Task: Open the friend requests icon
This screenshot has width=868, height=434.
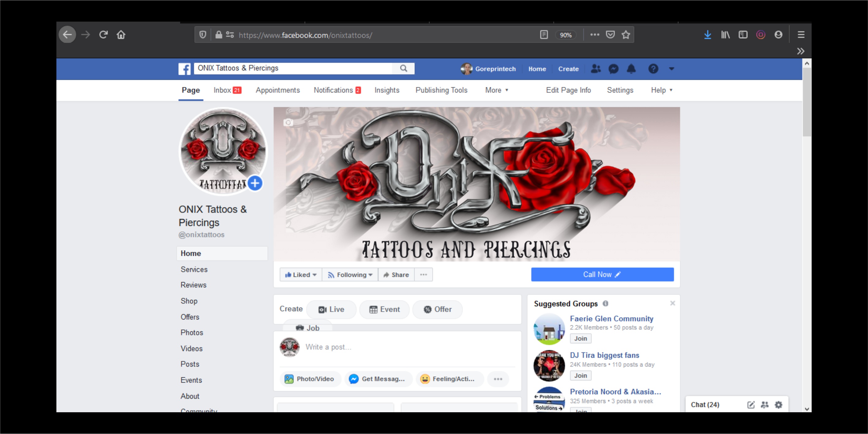Action: pyautogui.click(x=596, y=69)
